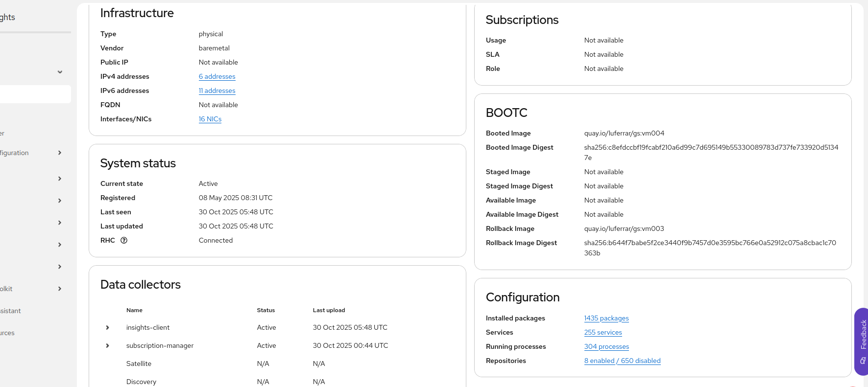Open the 1435 packages link

tap(606, 318)
